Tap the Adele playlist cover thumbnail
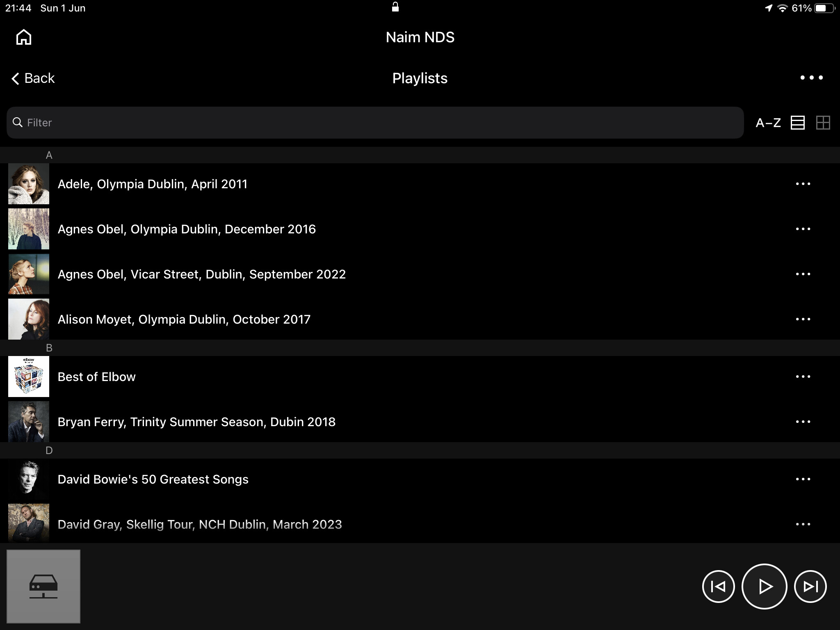 click(x=29, y=184)
